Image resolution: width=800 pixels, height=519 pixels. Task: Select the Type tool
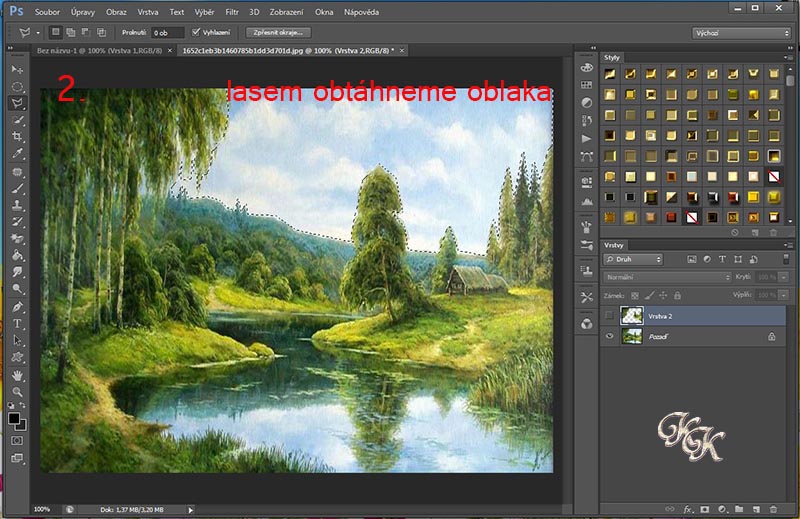click(17, 324)
